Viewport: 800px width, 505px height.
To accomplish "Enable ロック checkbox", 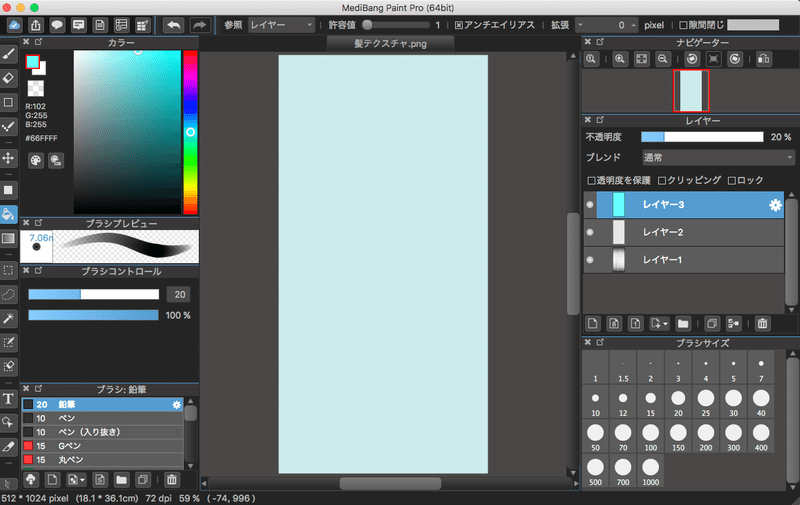I will pyautogui.click(x=732, y=181).
